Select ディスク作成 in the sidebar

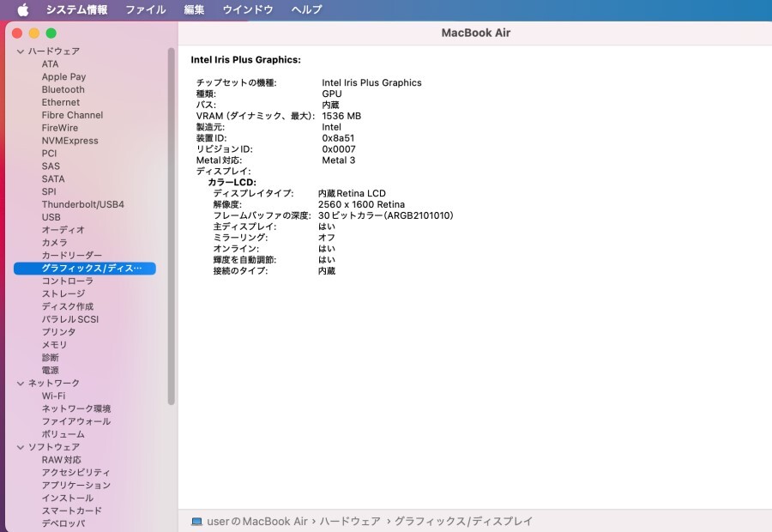pyautogui.click(x=68, y=307)
